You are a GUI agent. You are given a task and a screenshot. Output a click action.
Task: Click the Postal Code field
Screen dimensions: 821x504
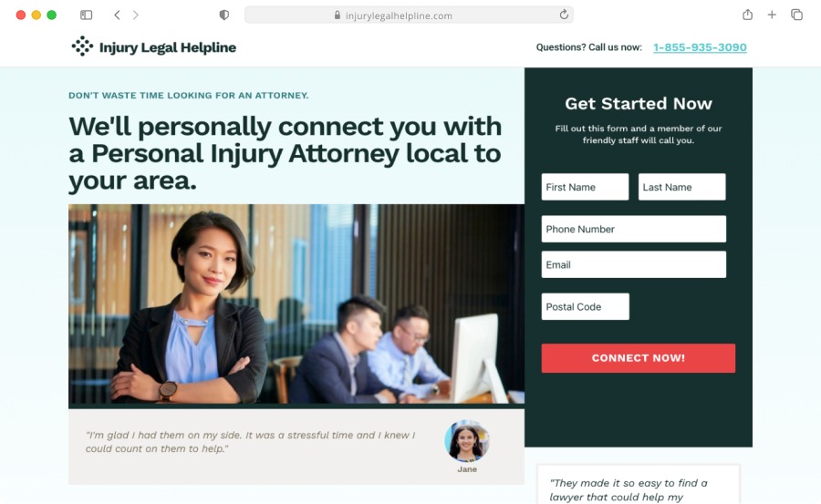tap(586, 306)
